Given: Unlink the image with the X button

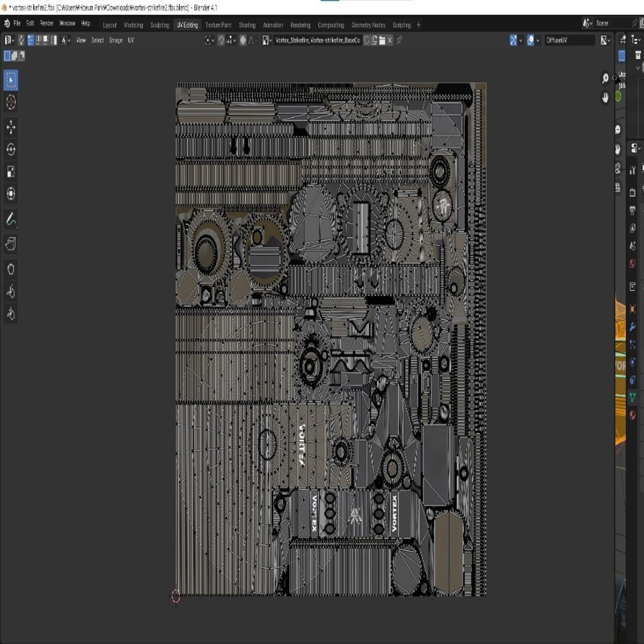Looking at the screenshot, I should 390,41.
